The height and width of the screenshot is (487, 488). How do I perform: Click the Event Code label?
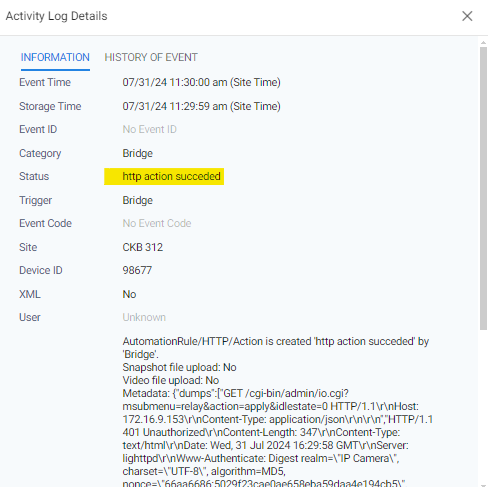click(45, 223)
